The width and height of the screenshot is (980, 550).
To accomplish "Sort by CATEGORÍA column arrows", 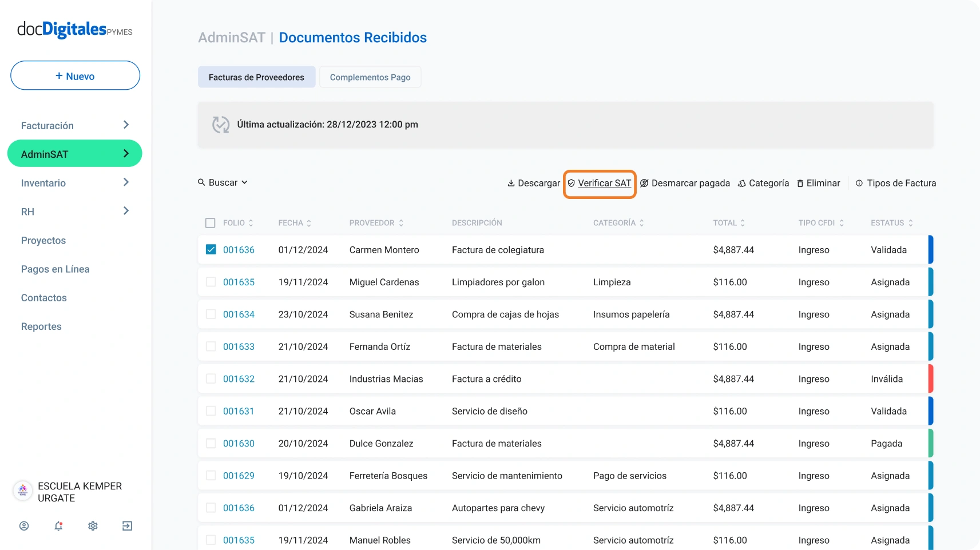I will coord(642,223).
